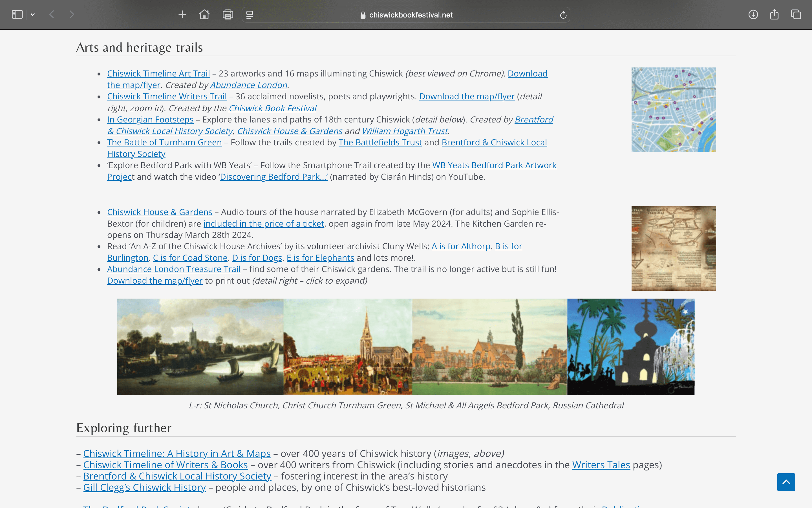Open Abundance London Treasure Trail link

(x=174, y=269)
